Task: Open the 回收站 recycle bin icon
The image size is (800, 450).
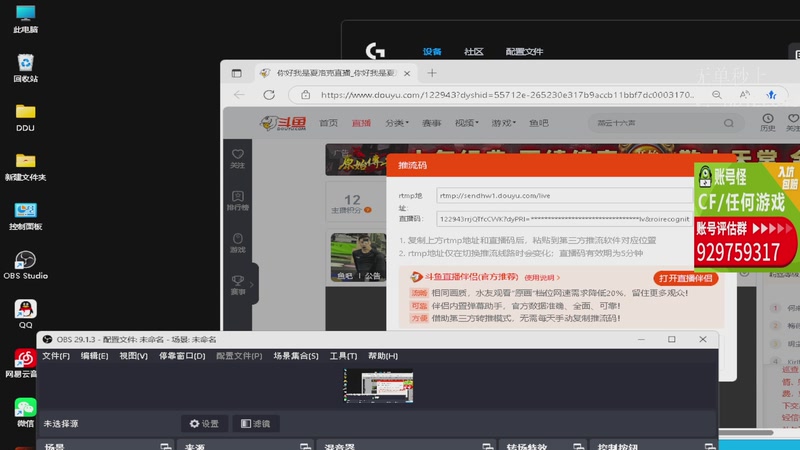Action: click(25, 68)
